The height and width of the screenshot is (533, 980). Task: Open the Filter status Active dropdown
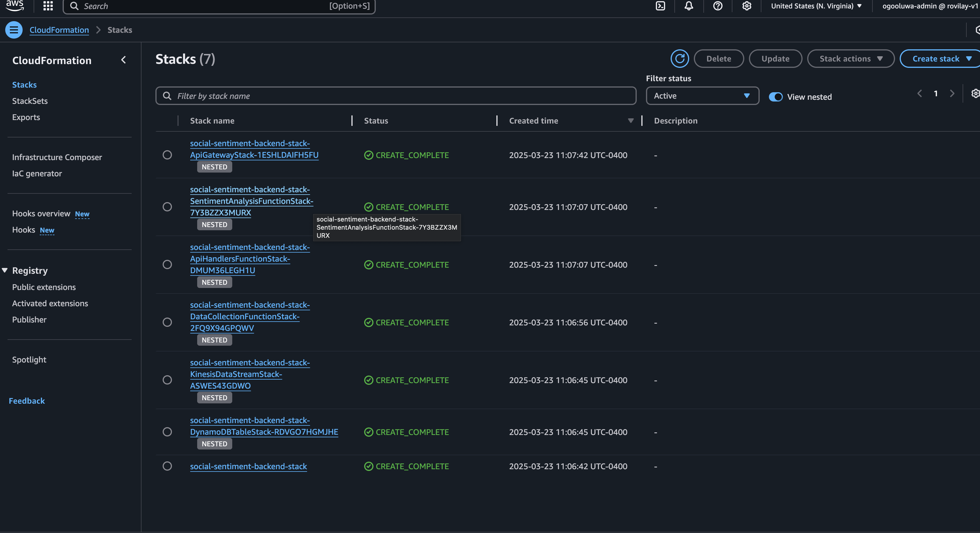tap(702, 96)
